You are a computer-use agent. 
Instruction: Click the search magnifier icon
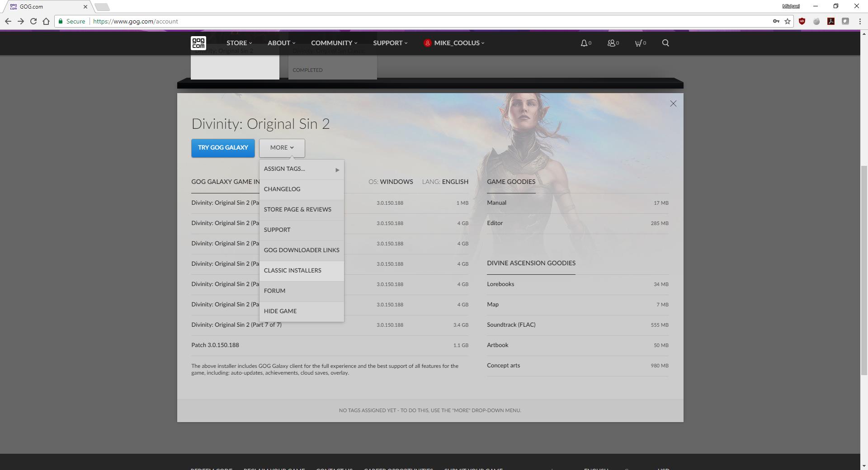tap(665, 43)
